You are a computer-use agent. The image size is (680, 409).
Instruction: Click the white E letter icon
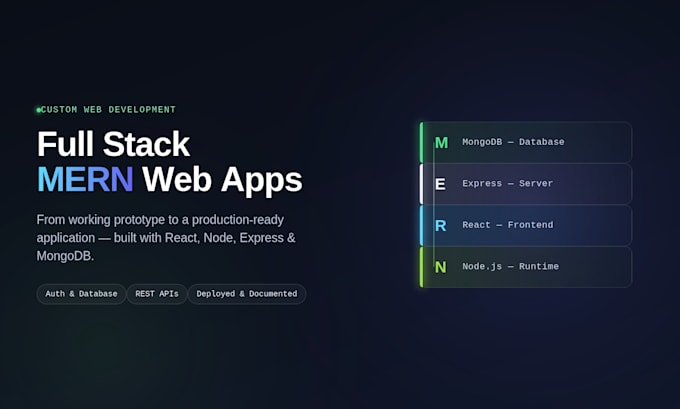click(440, 184)
